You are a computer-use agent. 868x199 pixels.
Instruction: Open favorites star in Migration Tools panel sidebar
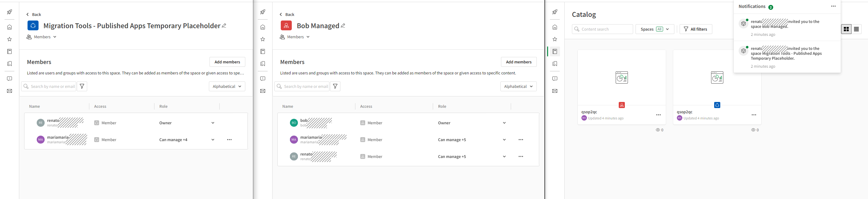pos(9,39)
